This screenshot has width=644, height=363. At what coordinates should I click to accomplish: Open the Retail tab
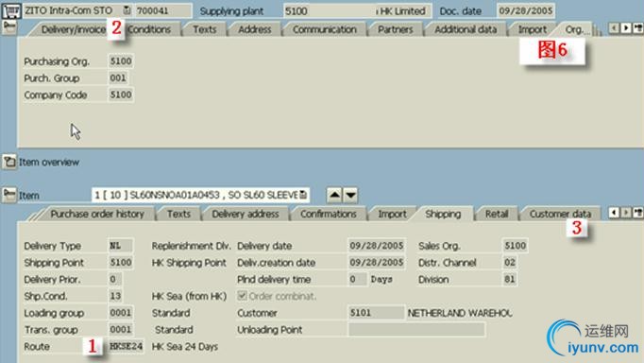[x=497, y=215]
